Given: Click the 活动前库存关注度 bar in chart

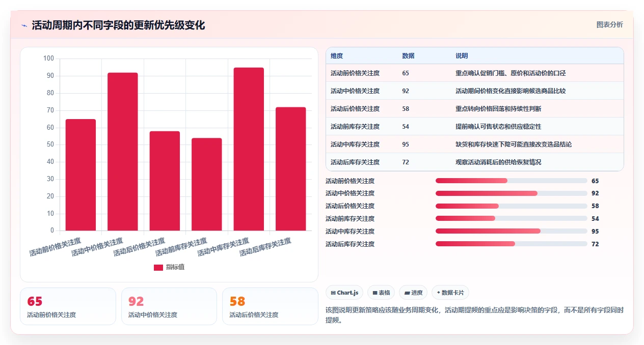Looking at the screenshot, I should [207, 184].
